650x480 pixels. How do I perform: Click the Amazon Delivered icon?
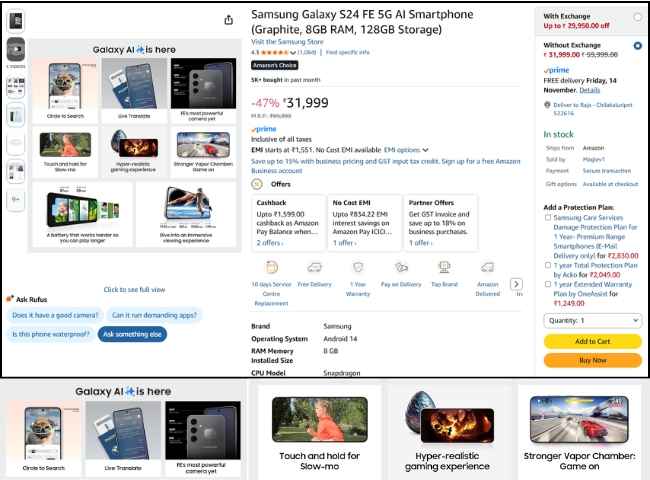pos(488,267)
